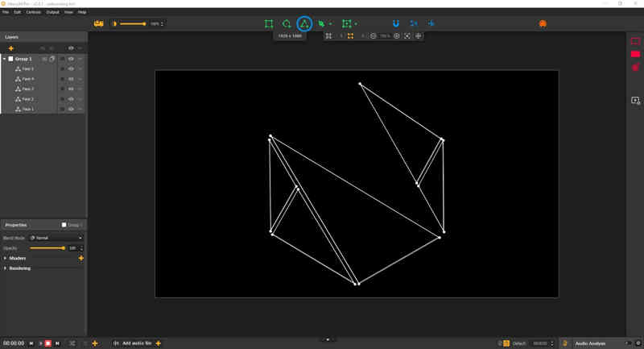
Task: Select the Face 3 layer
Action: pos(28,89)
